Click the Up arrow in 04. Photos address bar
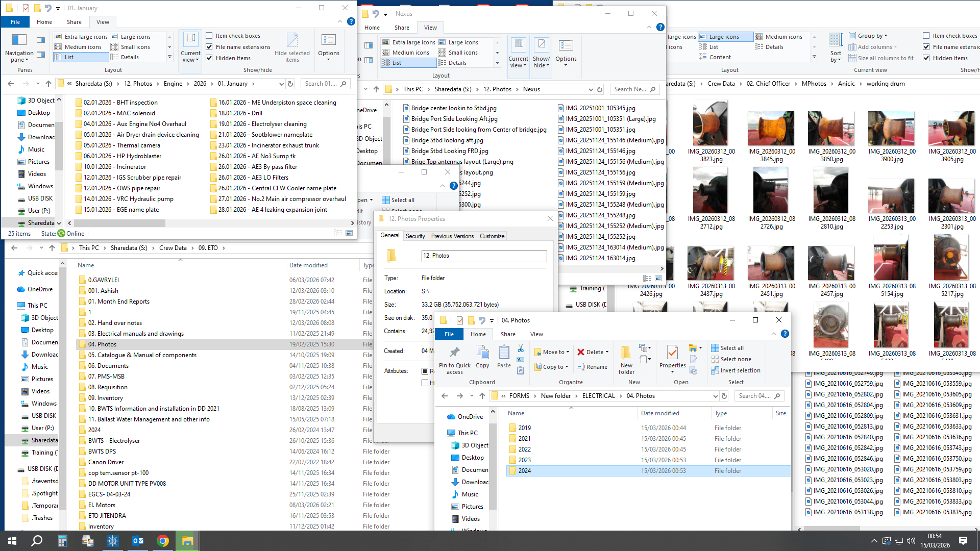 click(482, 396)
